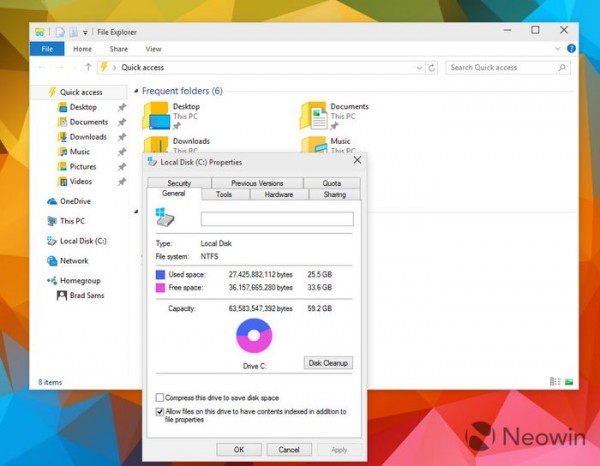This screenshot has width=600, height=466.
Task: Switch to the Hardware tab
Action: [x=279, y=194]
